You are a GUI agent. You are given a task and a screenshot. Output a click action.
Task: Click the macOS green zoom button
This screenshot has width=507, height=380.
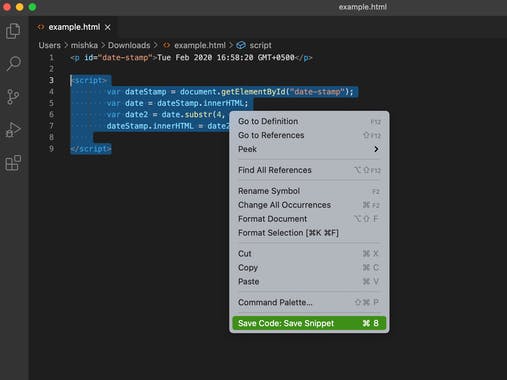[32, 7]
